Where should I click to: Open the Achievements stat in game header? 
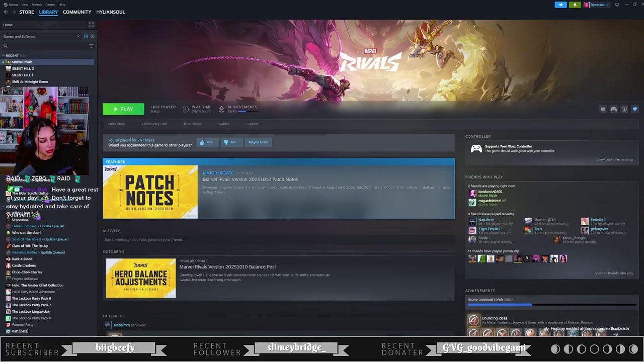click(237, 109)
